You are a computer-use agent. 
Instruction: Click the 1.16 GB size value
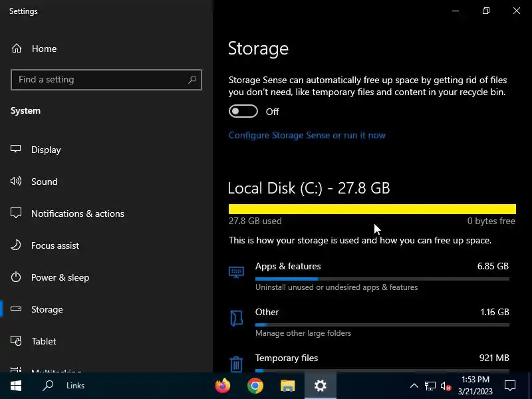495,312
